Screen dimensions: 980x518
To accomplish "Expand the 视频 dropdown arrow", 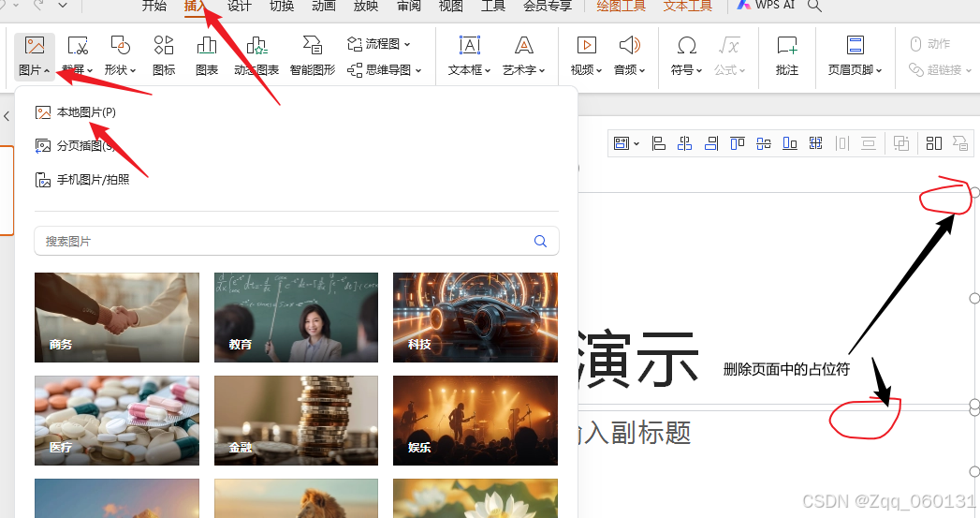I will click(x=599, y=70).
